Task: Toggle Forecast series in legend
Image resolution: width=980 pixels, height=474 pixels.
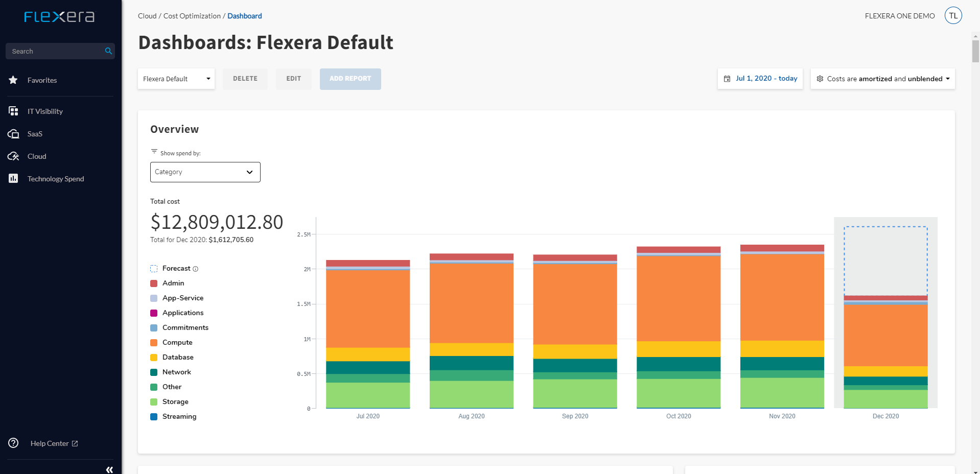Action: (176, 269)
